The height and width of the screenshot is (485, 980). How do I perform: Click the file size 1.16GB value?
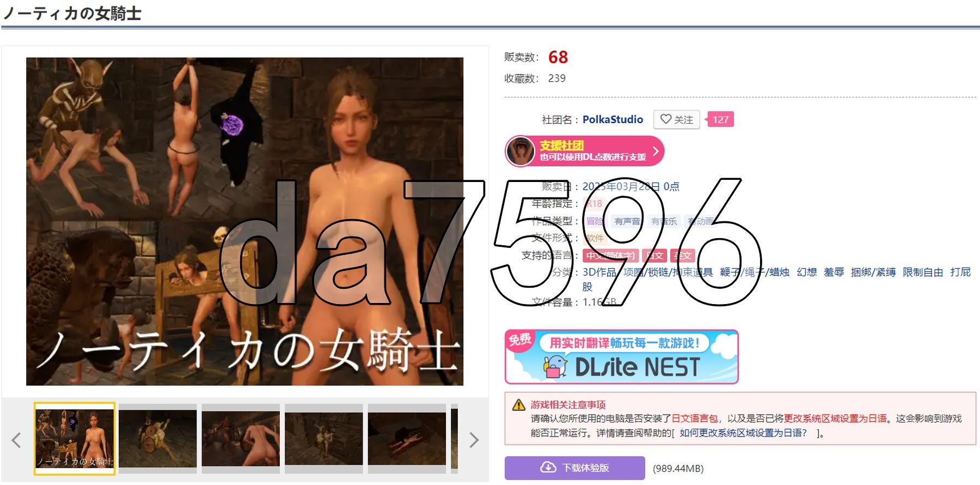599,302
